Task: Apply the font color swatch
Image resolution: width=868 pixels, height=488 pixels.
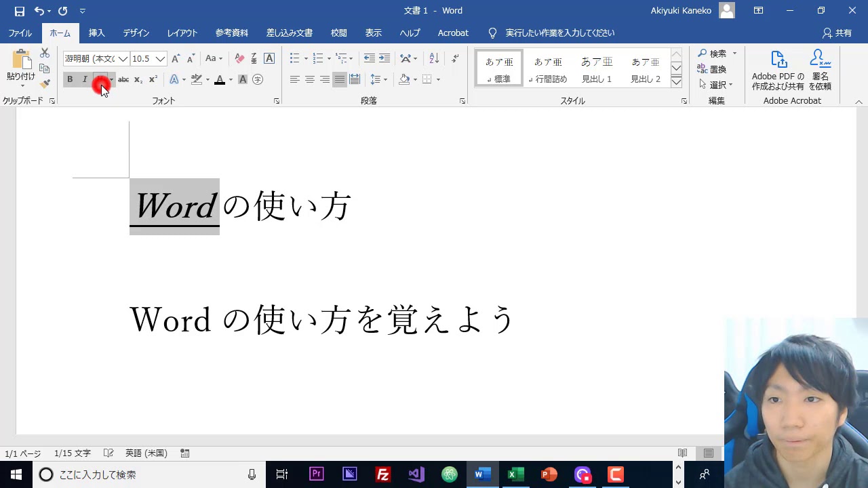Action: coord(220,79)
